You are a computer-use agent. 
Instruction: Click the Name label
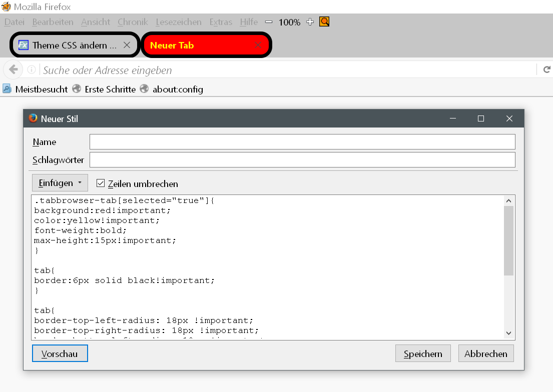click(x=45, y=141)
